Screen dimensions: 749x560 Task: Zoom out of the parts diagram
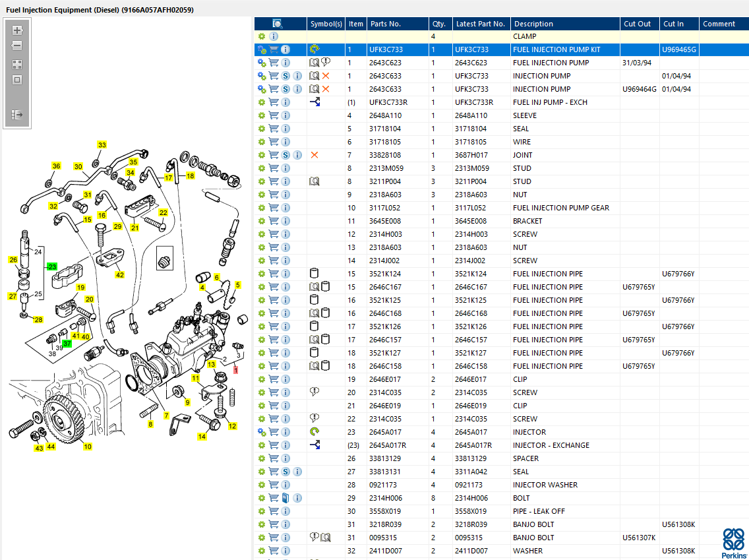[x=17, y=46]
